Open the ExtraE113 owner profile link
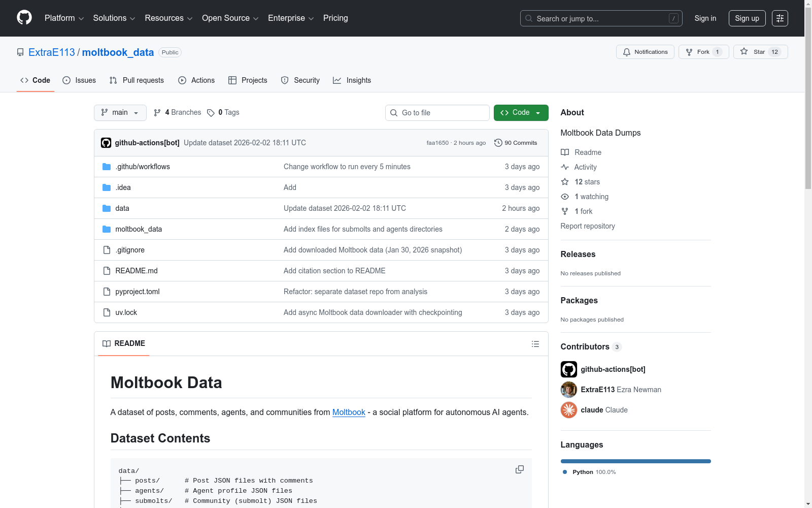The width and height of the screenshot is (812, 508). (x=52, y=52)
